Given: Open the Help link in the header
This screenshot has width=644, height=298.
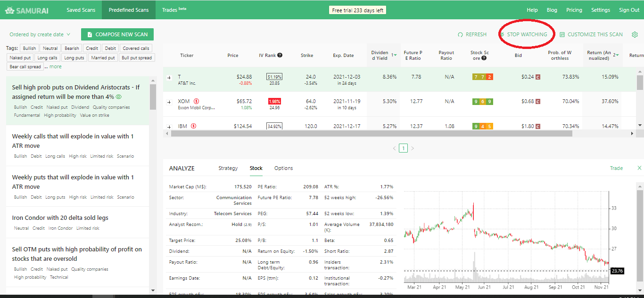Looking at the screenshot, I should [532, 10].
